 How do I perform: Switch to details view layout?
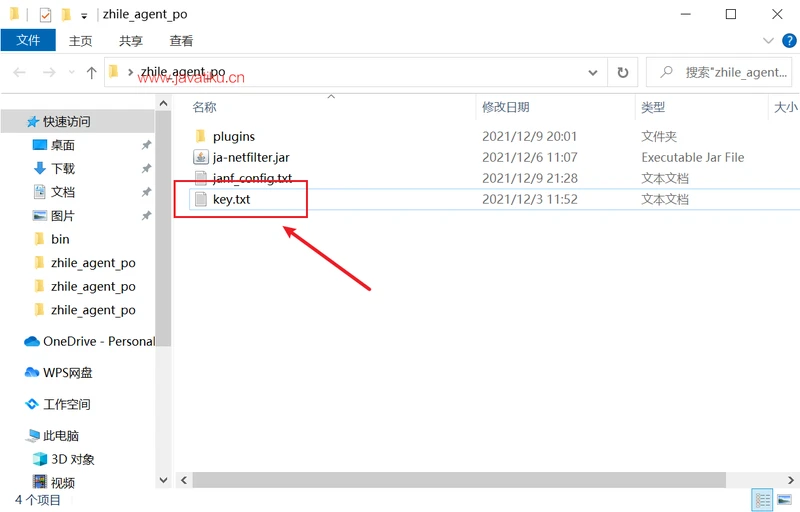pyautogui.click(x=762, y=499)
